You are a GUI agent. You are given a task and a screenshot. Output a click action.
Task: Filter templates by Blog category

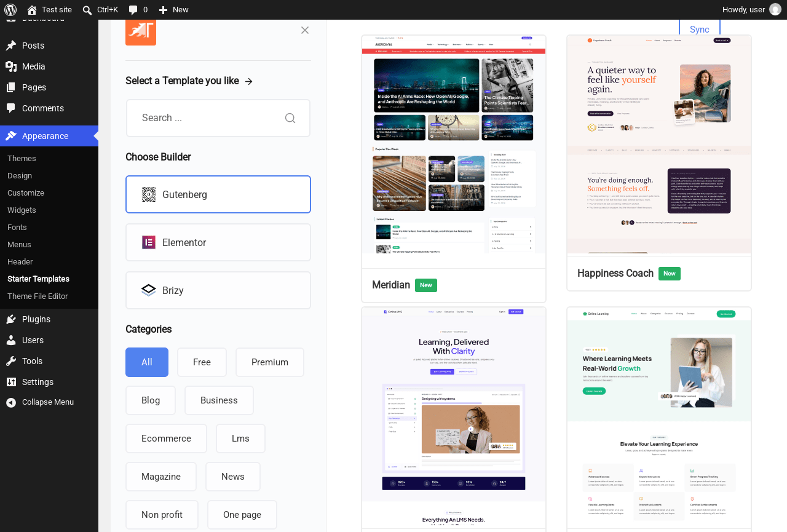coord(151,400)
